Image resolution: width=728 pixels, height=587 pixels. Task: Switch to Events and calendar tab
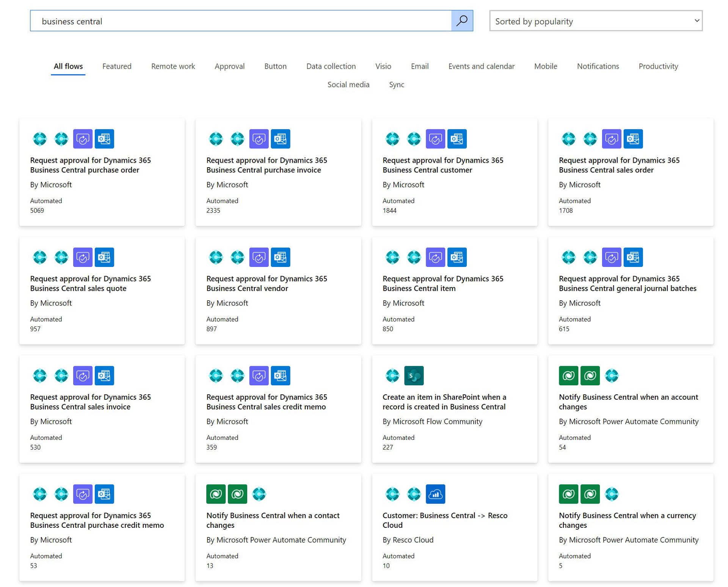point(481,66)
